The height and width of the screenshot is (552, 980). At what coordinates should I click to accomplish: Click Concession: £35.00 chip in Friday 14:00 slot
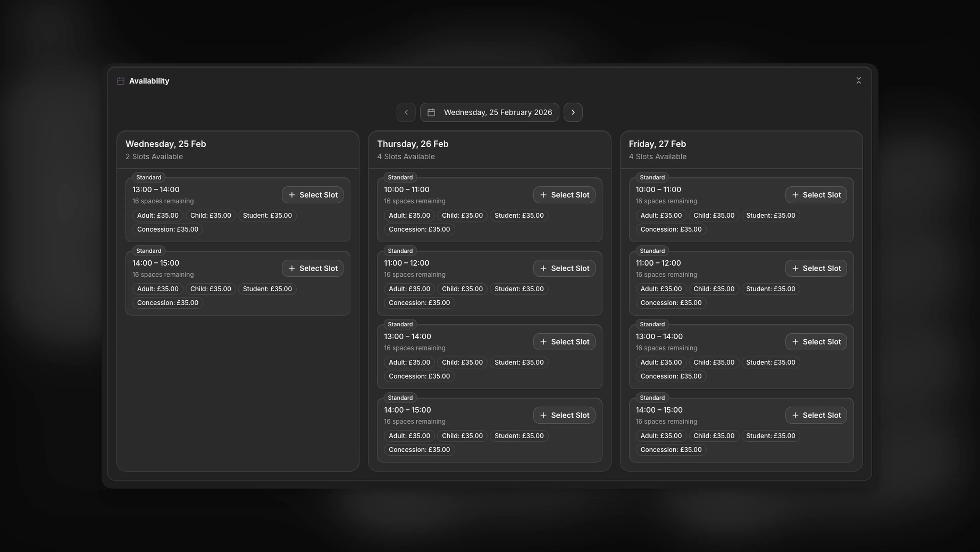click(671, 450)
